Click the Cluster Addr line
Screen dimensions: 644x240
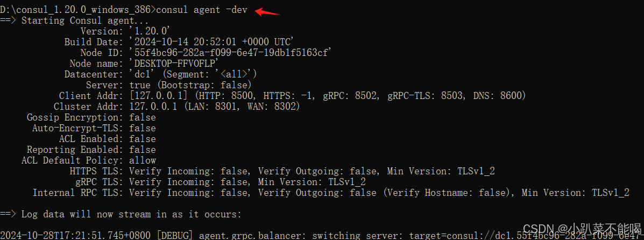click(x=176, y=107)
